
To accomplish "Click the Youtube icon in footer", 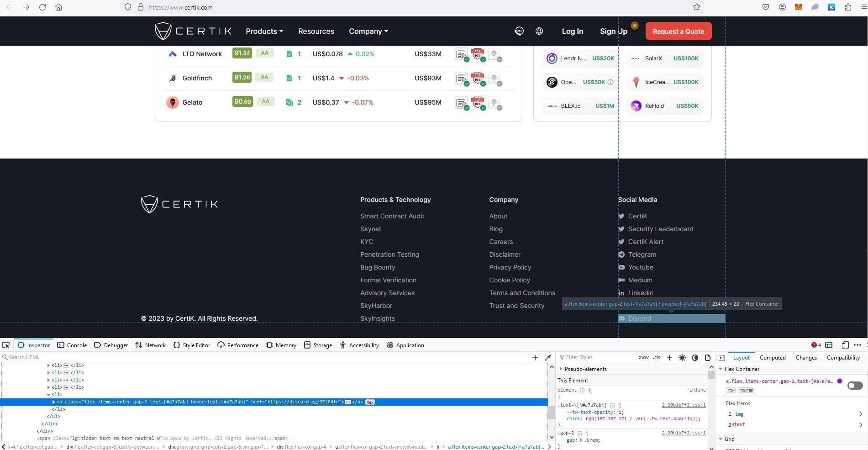I will coord(621,267).
